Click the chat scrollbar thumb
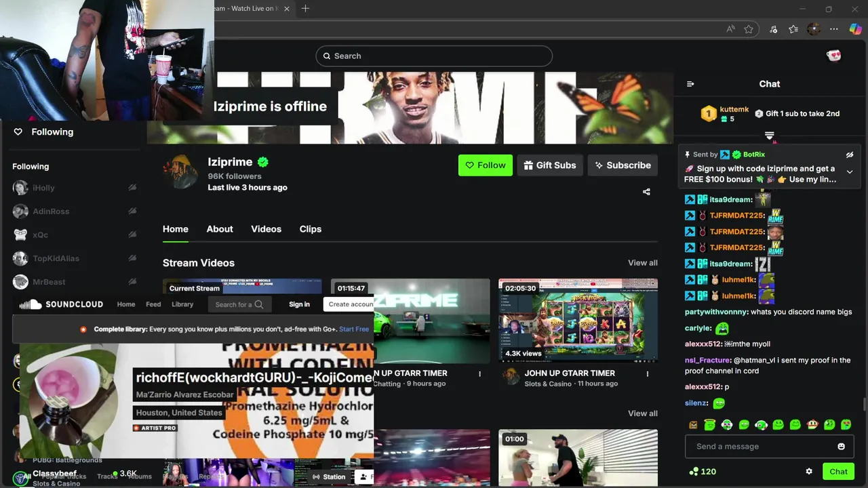The height and width of the screenshot is (488, 868). (x=864, y=405)
